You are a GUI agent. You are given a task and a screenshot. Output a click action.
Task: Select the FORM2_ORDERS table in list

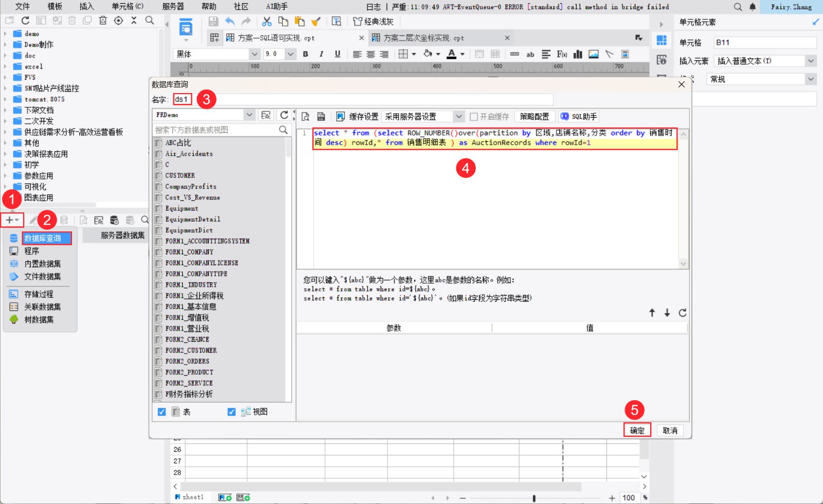[187, 361]
